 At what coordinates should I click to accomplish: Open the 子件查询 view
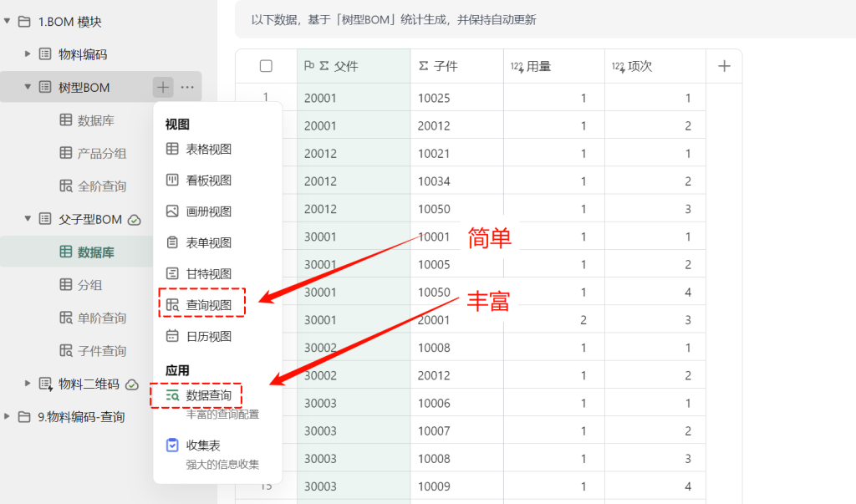coord(101,350)
